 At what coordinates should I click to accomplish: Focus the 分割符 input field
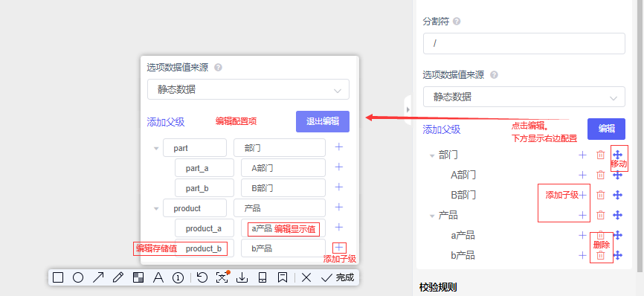524,44
